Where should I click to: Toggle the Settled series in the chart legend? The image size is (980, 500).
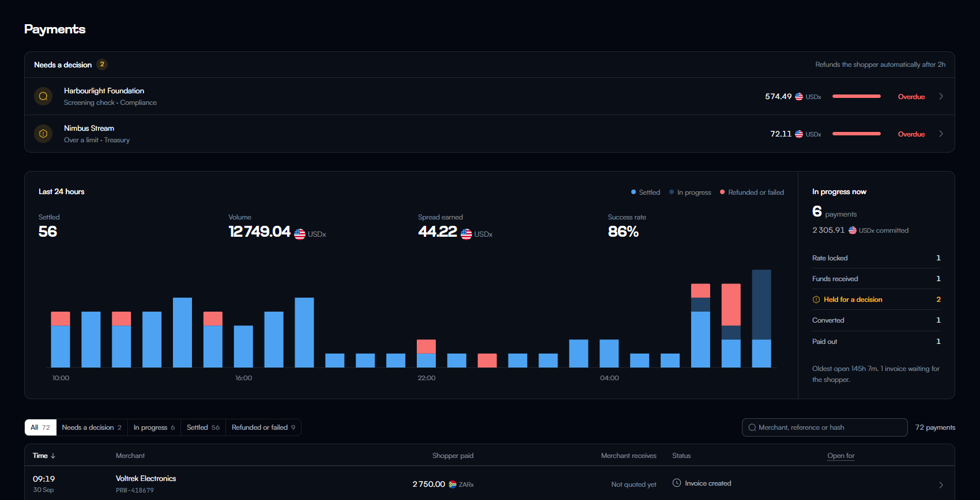click(x=646, y=192)
